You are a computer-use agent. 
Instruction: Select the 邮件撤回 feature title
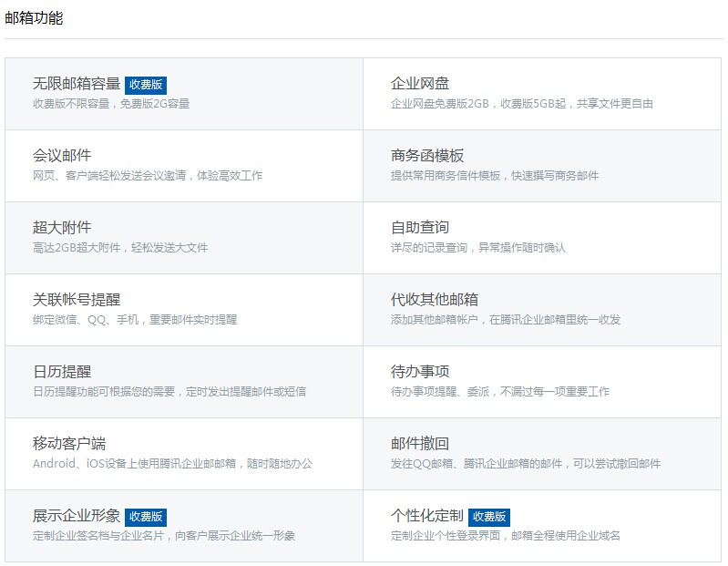pyautogui.click(x=420, y=444)
